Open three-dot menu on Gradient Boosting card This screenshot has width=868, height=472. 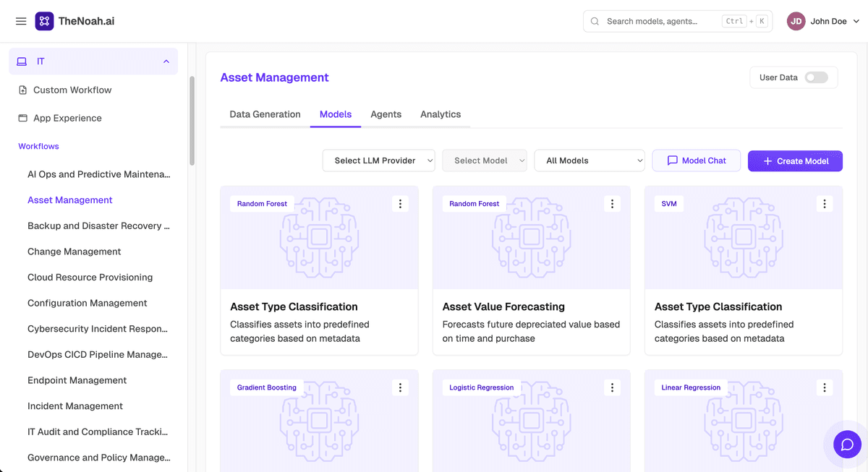400,387
